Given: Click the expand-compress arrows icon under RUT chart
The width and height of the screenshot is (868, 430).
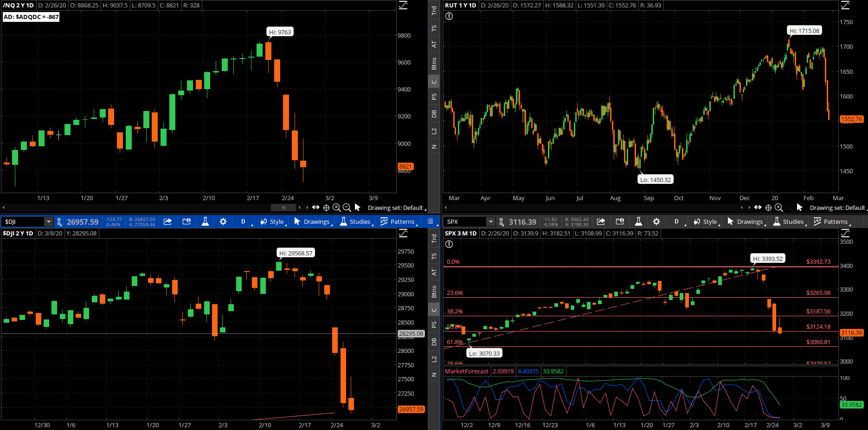Looking at the screenshot, I should tap(758, 208).
